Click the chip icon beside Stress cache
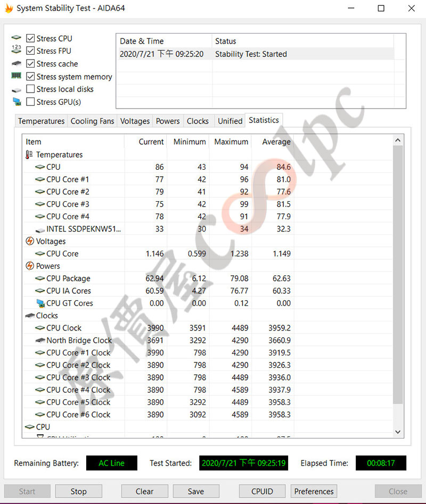The height and width of the screenshot is (504, 426). pyautogui.click(x=16, y=63)
